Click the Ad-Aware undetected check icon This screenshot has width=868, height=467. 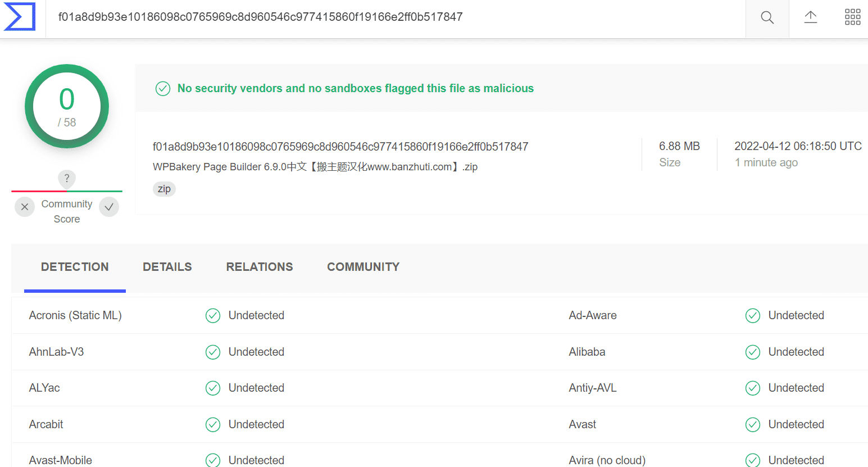[753, 316]
